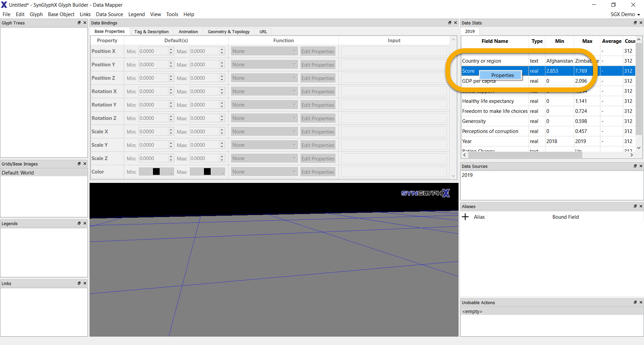Image resolution: width=644 pixels, height=345 pixels.
Task: Click Edit Properties for Rotation Z
Action: (318, 118)
